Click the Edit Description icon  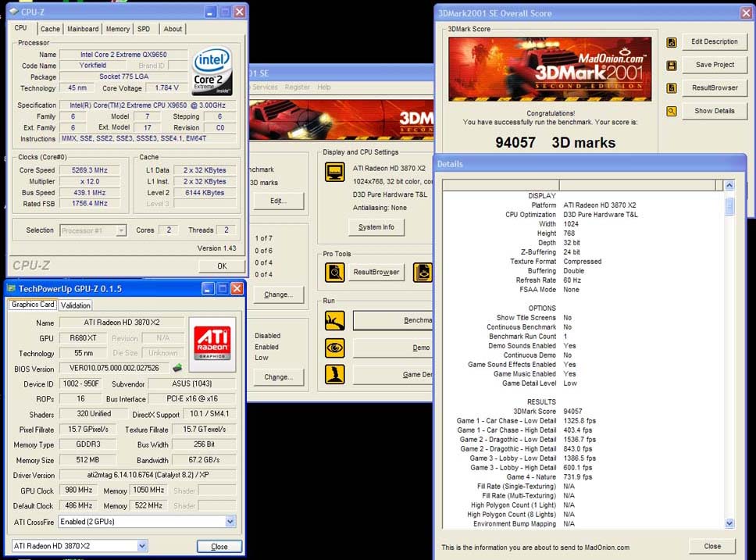pyautogui.click(x=671, y=42)
